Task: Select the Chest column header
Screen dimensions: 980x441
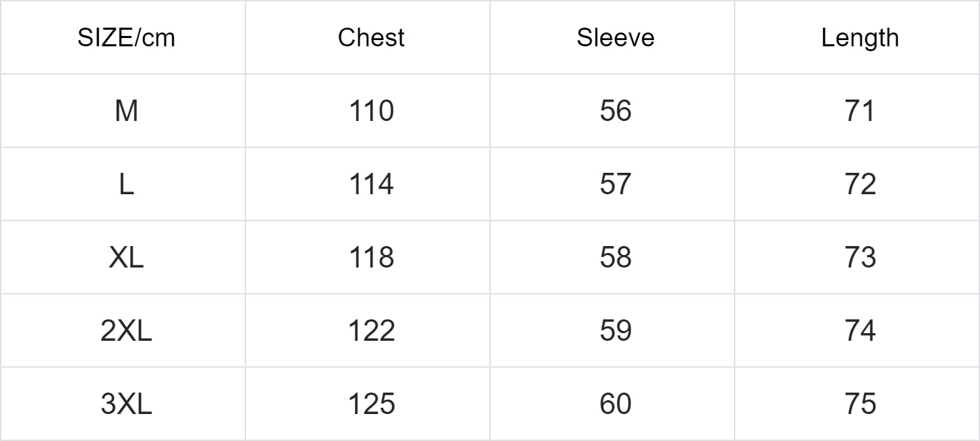Action: tap(371, 37)
